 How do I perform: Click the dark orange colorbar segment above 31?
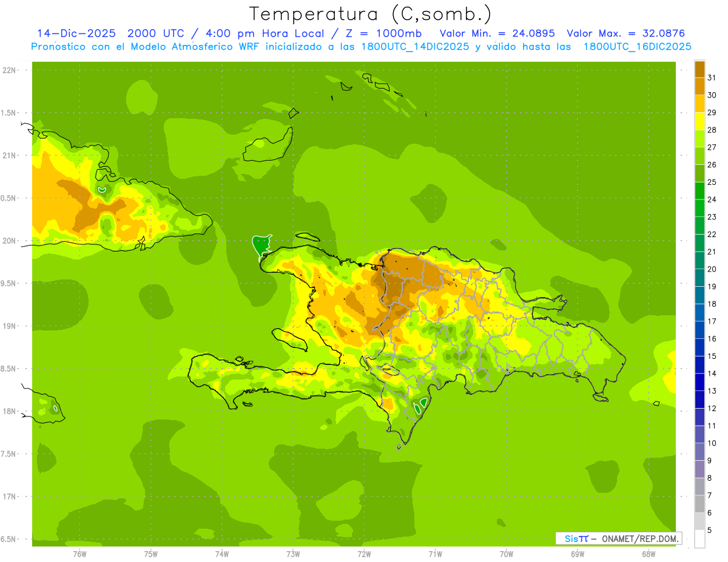(699, 69)
